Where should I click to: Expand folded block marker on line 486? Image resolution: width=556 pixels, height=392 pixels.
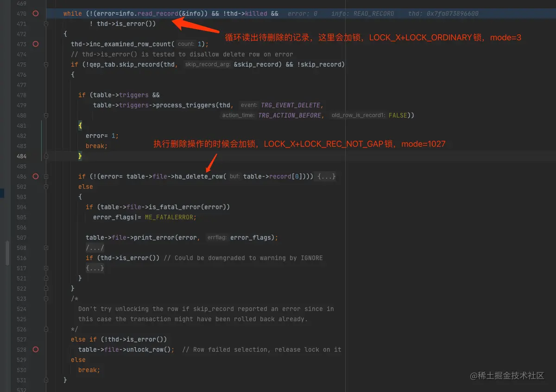[x=46, y=176]
